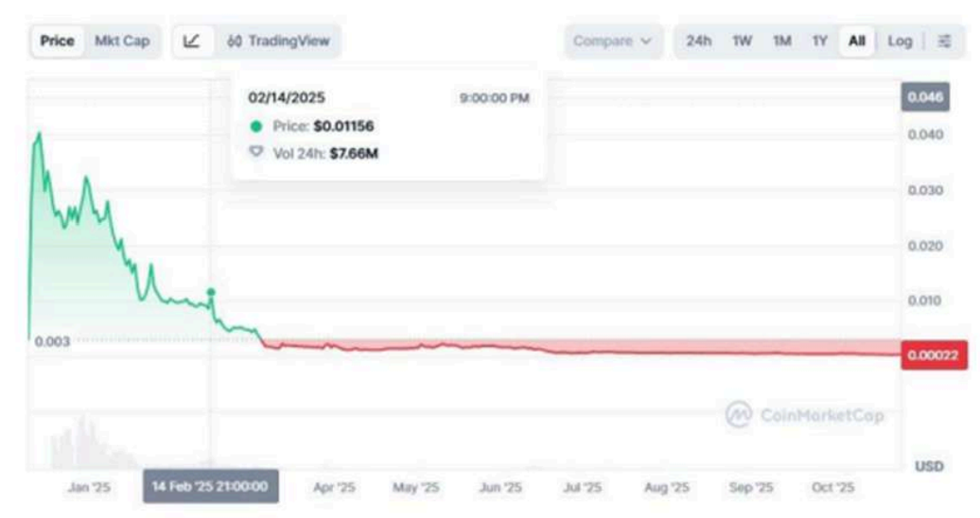Image resolution: width=980 pixels, height=518 pixels.
Task: Click the TradingView candlestick icon
Action: 235,41
